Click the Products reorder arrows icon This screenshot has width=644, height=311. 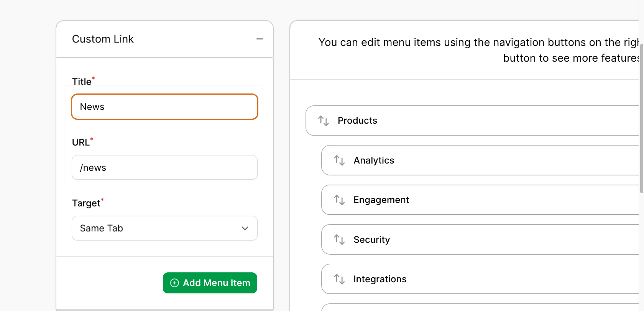[x=324, y=121]
